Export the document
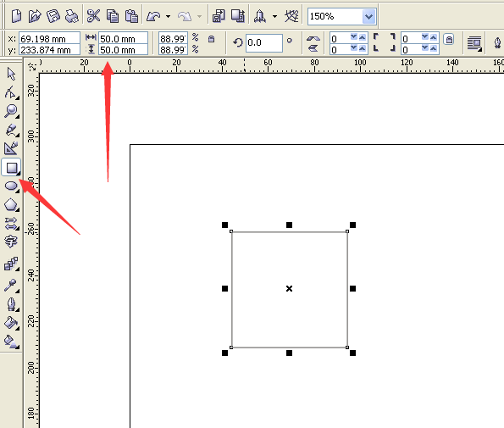 238,16
